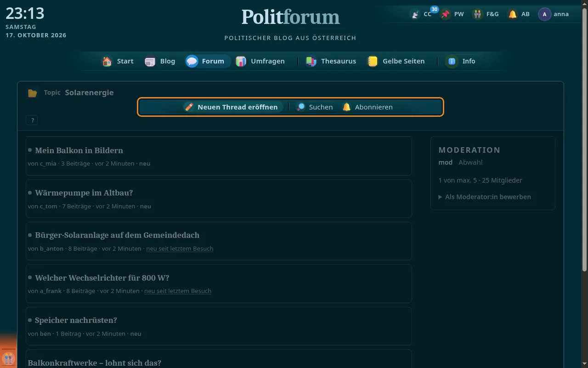This screenshot has height=368, width=588.
Task: Click the '1 von max. 5 · 25 Mitglieder' text
Action: 480,180
